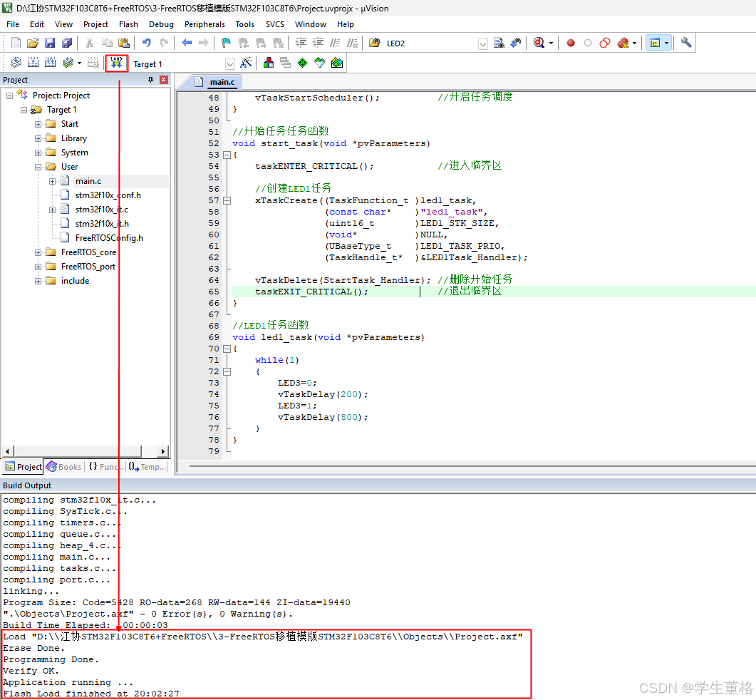
Task: Click the Translate current file icon
Action: click(x=16, y=63)
